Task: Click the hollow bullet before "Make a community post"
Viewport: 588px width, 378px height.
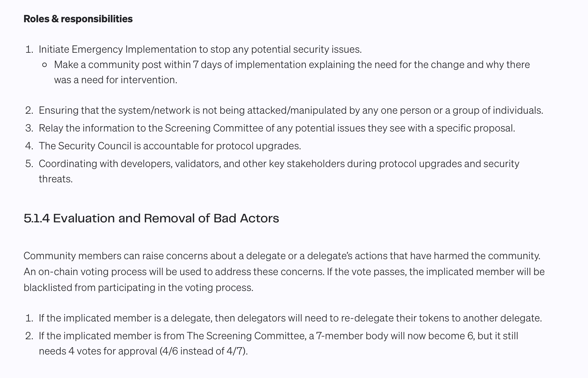Action: point(45,65)
